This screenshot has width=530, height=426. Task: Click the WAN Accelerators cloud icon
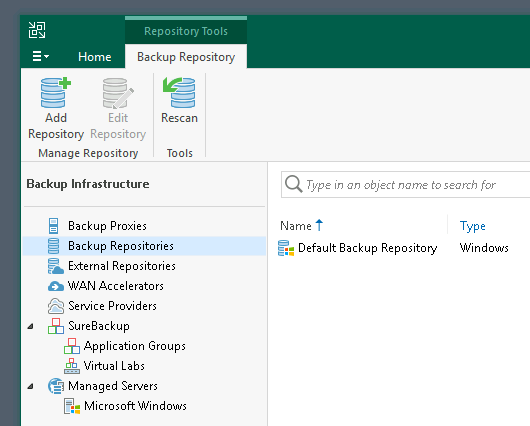tap(56, 286)
